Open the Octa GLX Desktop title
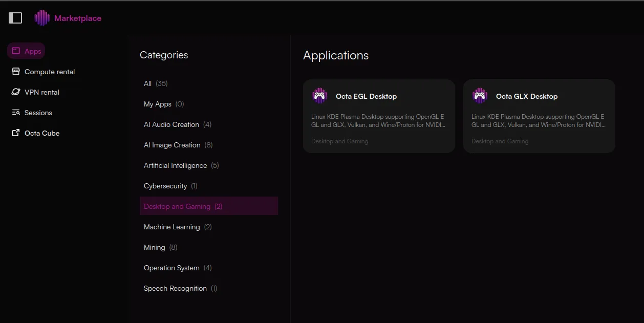 tap(527, 96)
